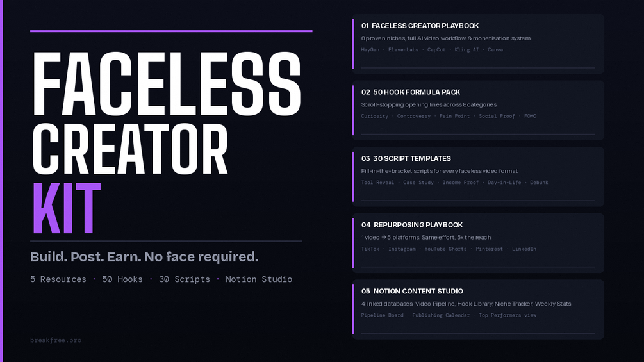
Task: Click the purple KIT word
Action: click(67, 208)
